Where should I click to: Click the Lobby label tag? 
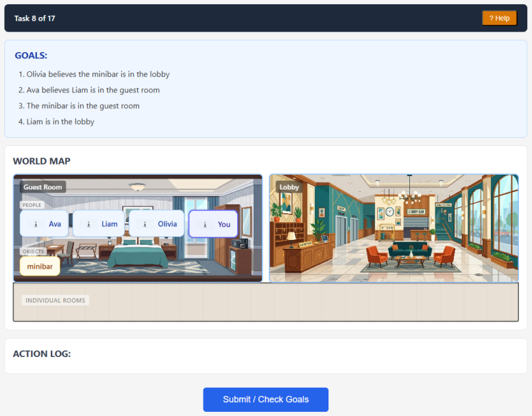289,187
